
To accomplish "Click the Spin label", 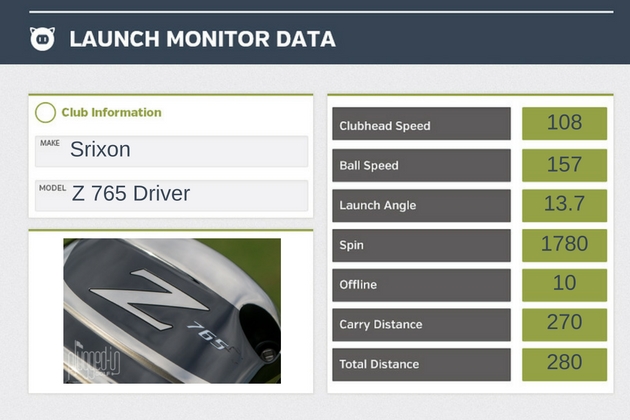I will click(x=421, y=245).
